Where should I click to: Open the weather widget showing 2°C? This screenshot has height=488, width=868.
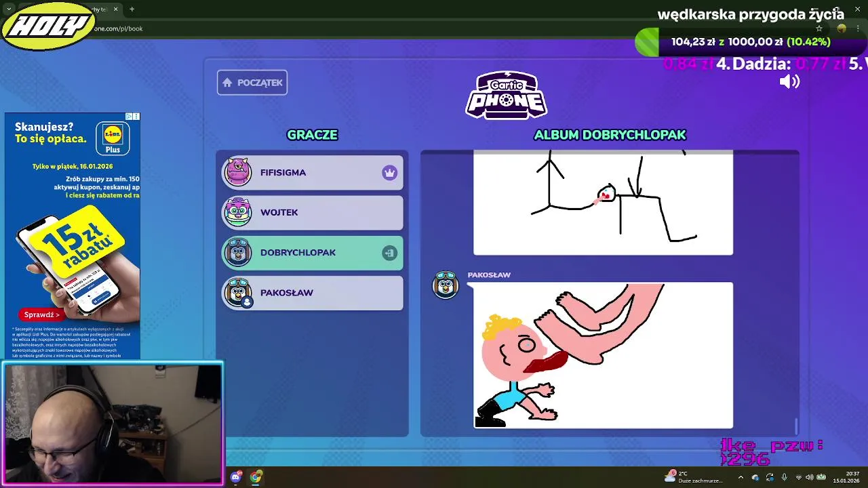694,477
